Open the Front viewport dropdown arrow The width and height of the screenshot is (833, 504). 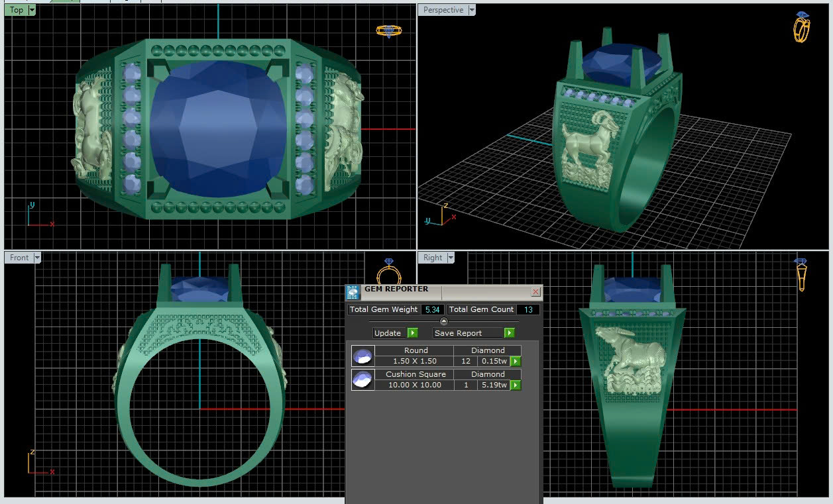(37, 258)
